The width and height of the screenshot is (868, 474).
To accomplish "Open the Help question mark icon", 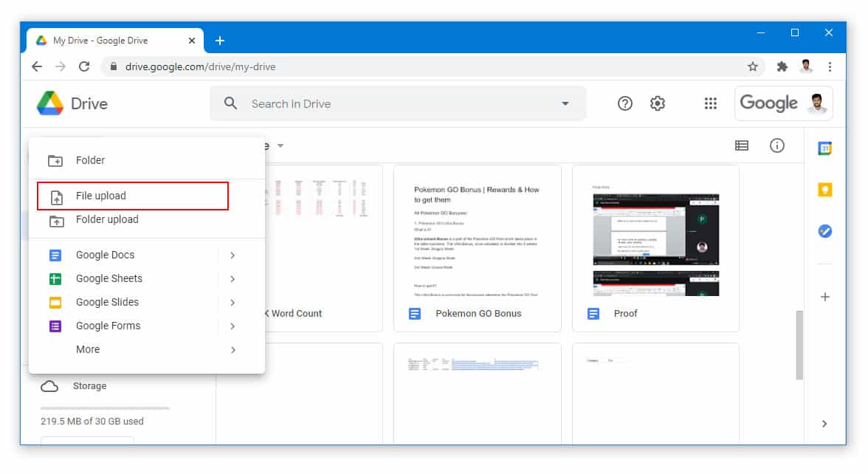I will [x=624, y=103].
